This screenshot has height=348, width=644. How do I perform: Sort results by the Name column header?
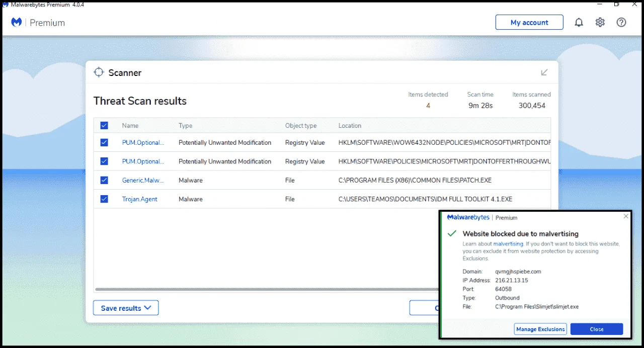(x=130, y=126)
